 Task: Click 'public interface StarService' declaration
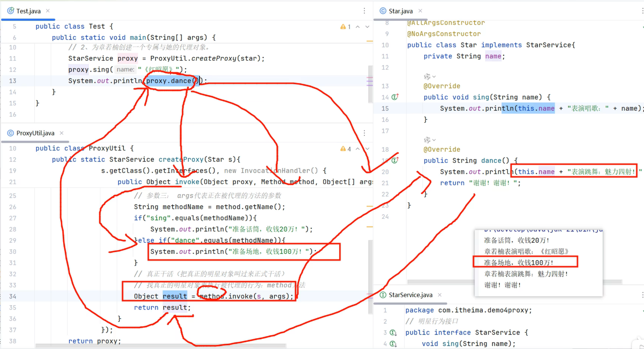467,332
